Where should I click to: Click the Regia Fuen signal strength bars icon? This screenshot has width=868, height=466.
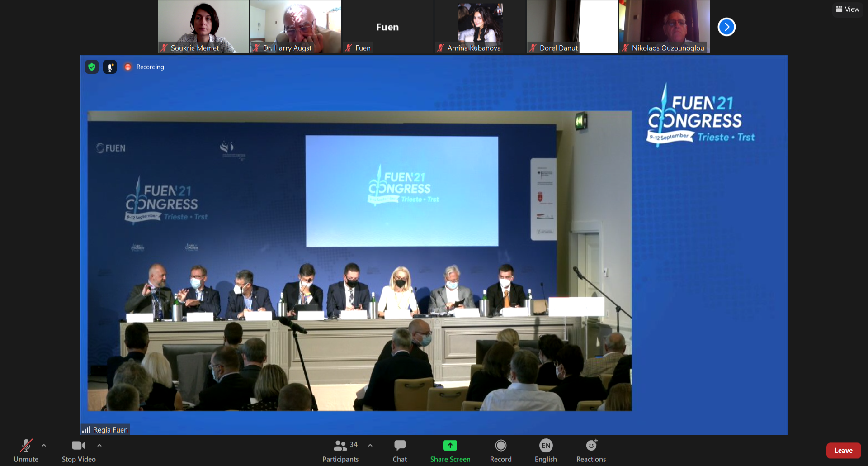(86, 430)
